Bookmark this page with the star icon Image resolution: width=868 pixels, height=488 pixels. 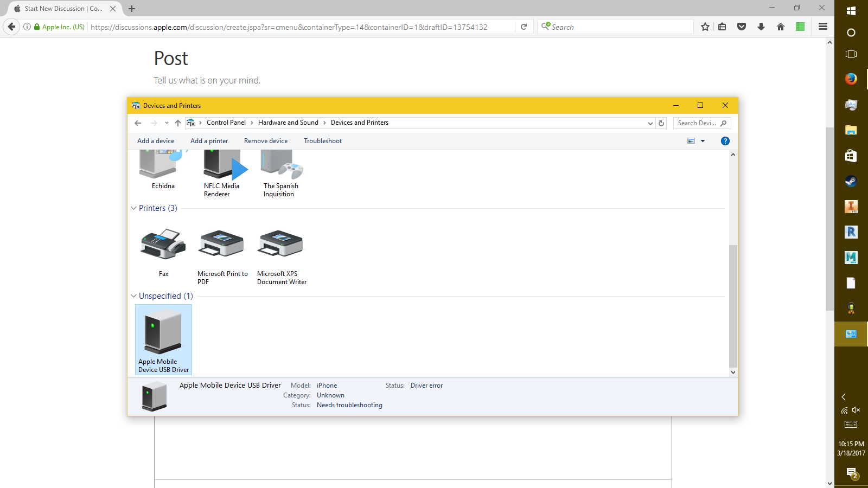point(705,27)
